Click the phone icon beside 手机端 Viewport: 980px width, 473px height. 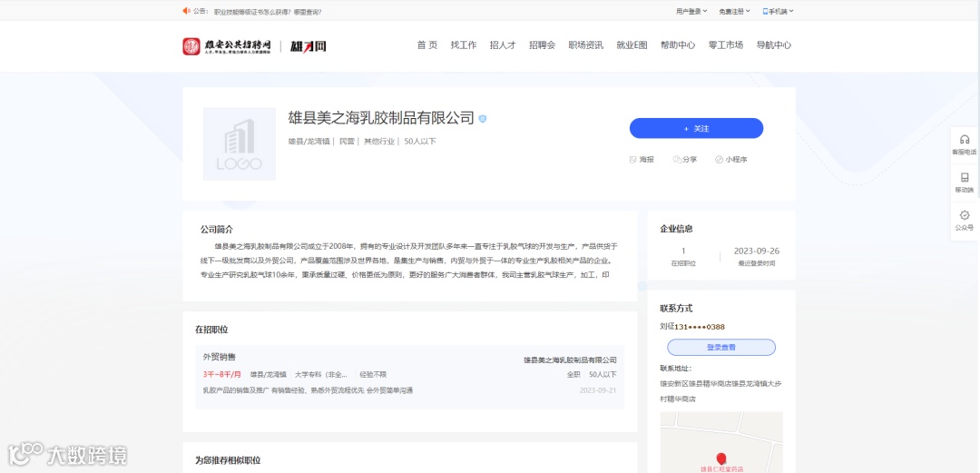point(765,11)
